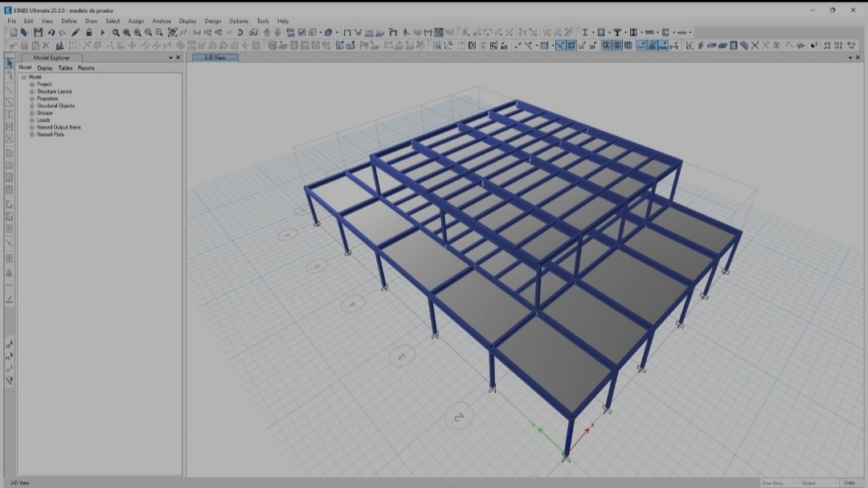Select the Reshape Object tool below the pointer
The image size is (868, 488).
[x=10, y=76]
